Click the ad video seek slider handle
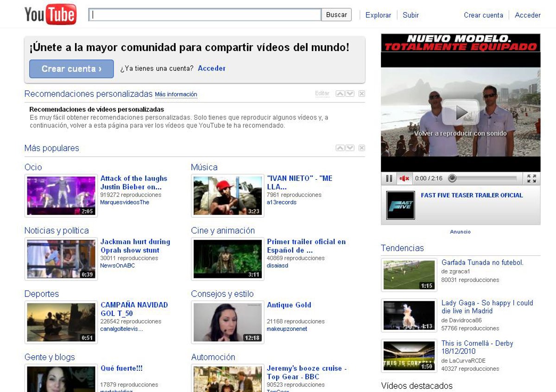Screen dimensions: 556x392 coord(453,178)
